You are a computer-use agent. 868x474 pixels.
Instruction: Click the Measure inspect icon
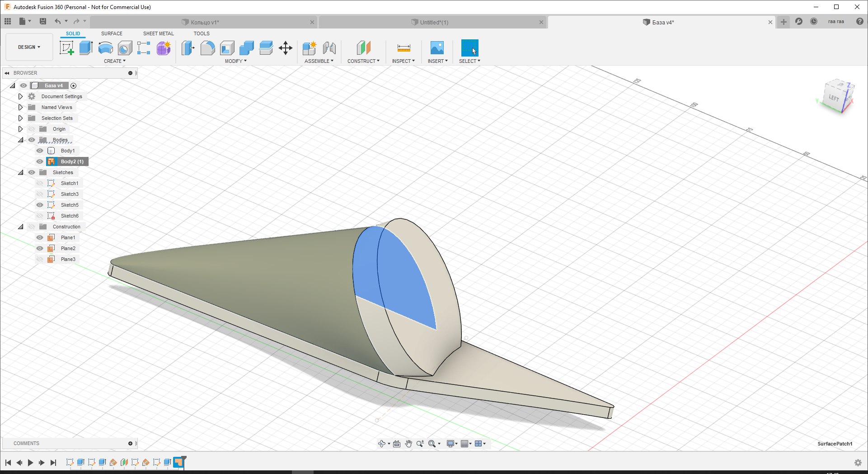coord(404,48)
